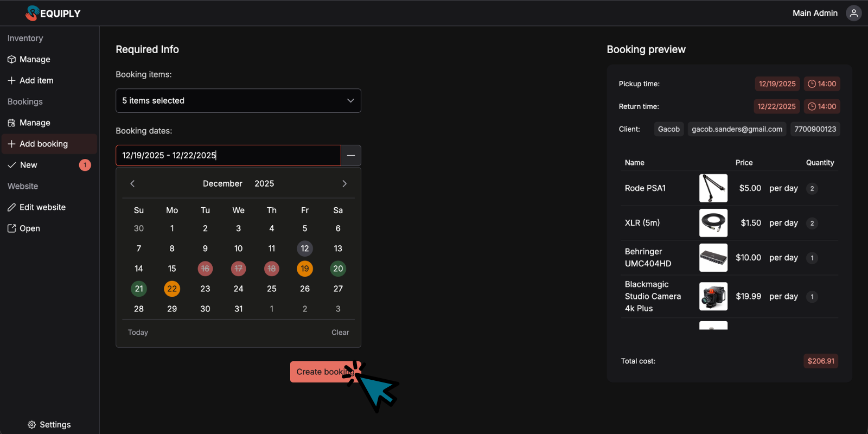Click the XLR (5m) item name
Image resolution: width=868 pixels, height=434 pixels.
(x=642, y=223)
